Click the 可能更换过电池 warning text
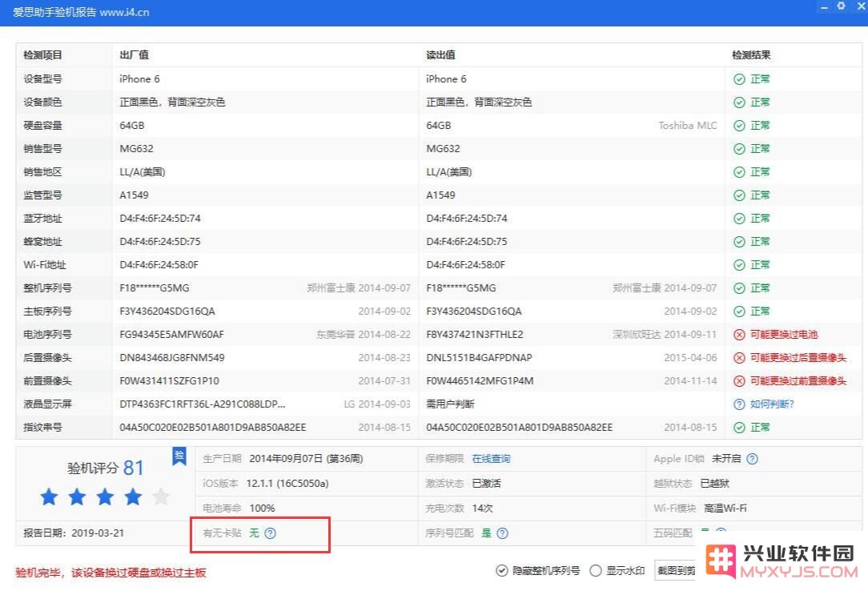868x591 pixels. pyautogui.click(x=784, y=335)
